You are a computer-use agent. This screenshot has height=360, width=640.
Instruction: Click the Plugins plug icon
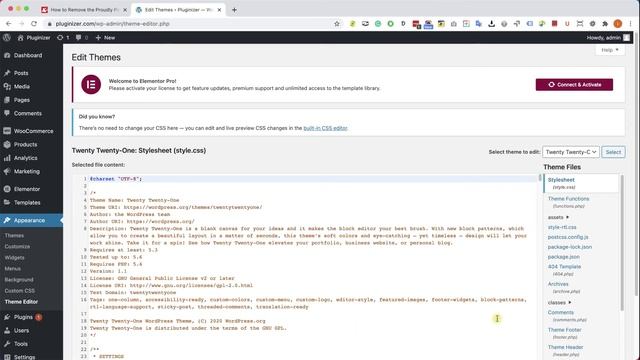[x=7, y=317]
